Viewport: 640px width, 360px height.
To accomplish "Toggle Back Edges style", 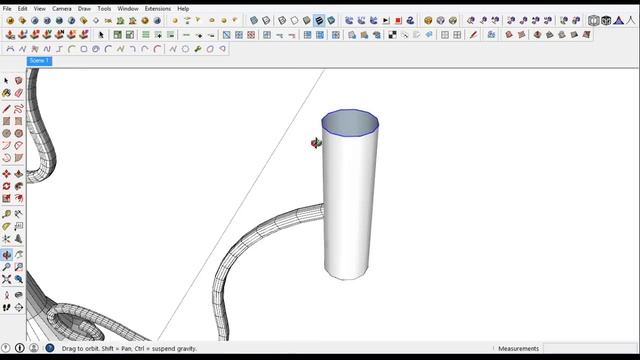I will [x=266, y=20].
